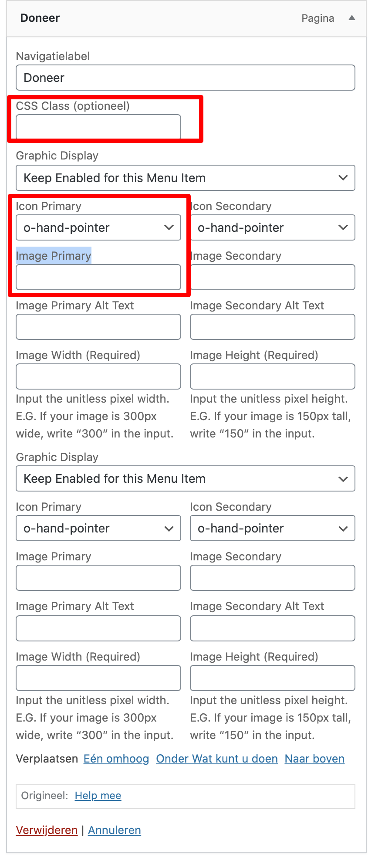Open the second Icon Primary dropdown

(x=98, y=528)
